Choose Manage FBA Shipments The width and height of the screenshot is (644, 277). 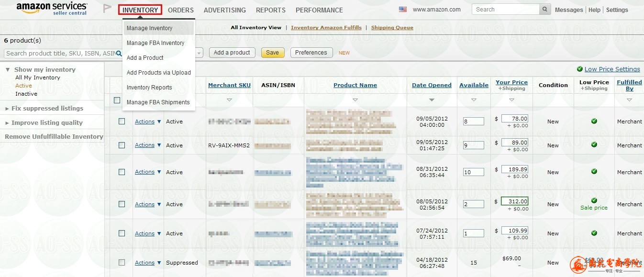tap(158, 102)
